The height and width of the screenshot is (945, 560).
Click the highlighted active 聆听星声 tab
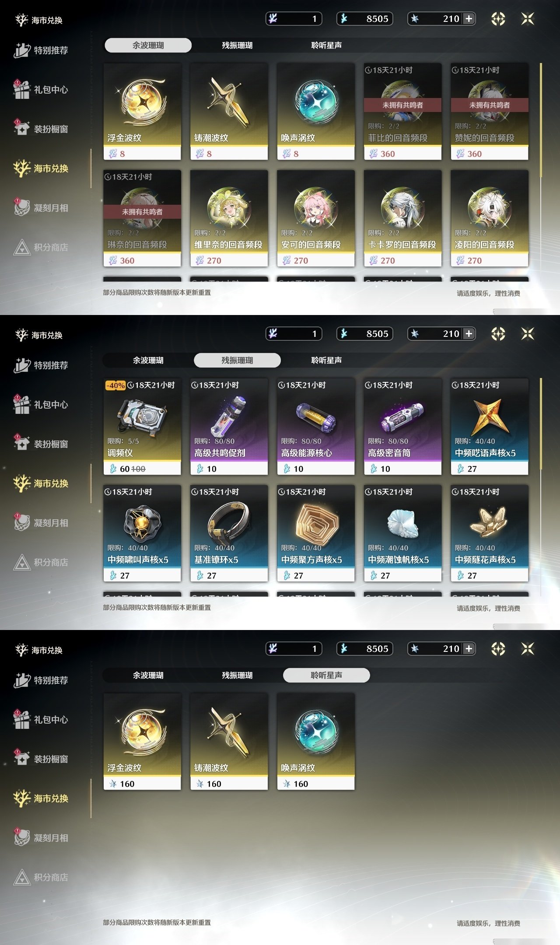tap(326, 675)
